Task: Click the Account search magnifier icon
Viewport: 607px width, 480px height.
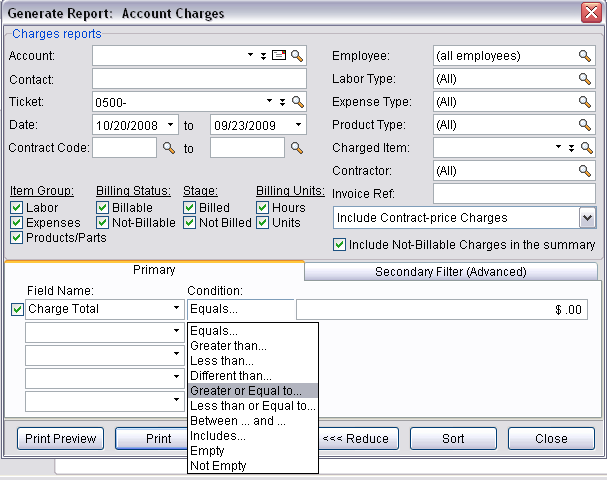Action: [x=297, y=56]
